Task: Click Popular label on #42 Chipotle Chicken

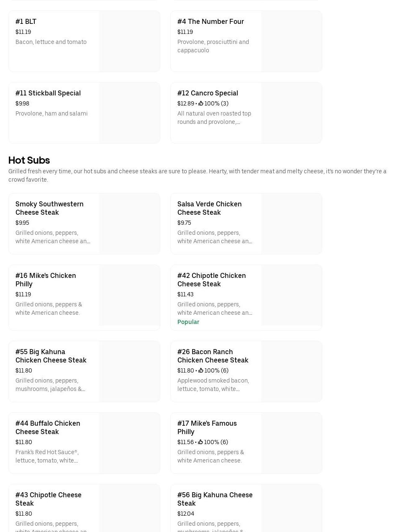Action: click(x=188, y=322)
